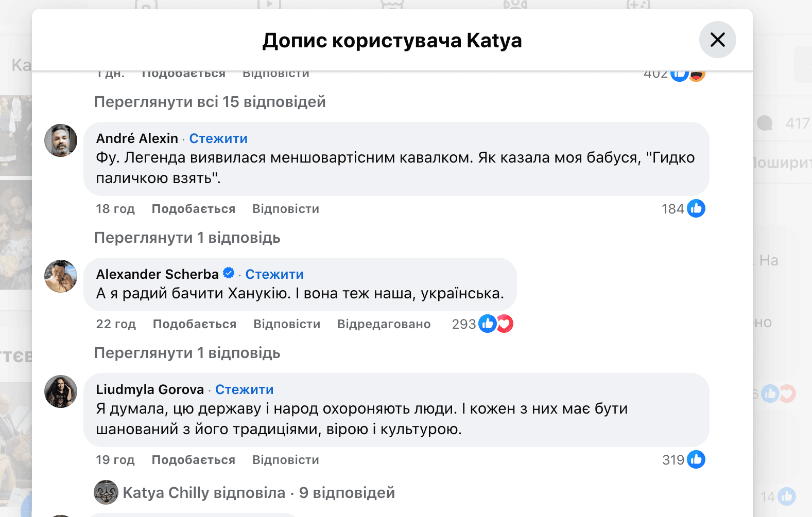Expand all 15 replies
Screen dimensions: 812x517
[x=210, y=102]
